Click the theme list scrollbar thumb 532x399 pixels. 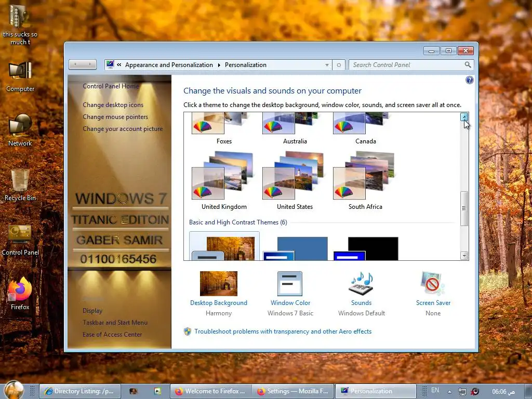(x=464, y=208)
